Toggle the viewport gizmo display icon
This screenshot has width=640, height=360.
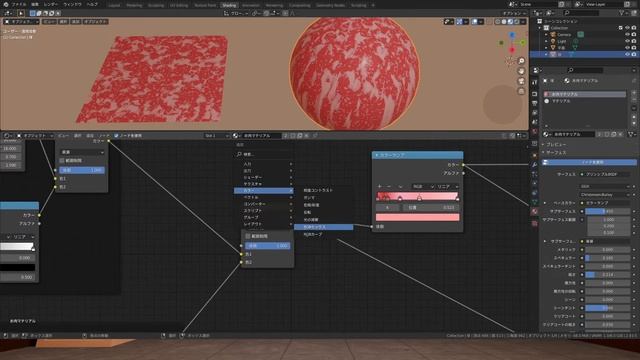point(459,21)
